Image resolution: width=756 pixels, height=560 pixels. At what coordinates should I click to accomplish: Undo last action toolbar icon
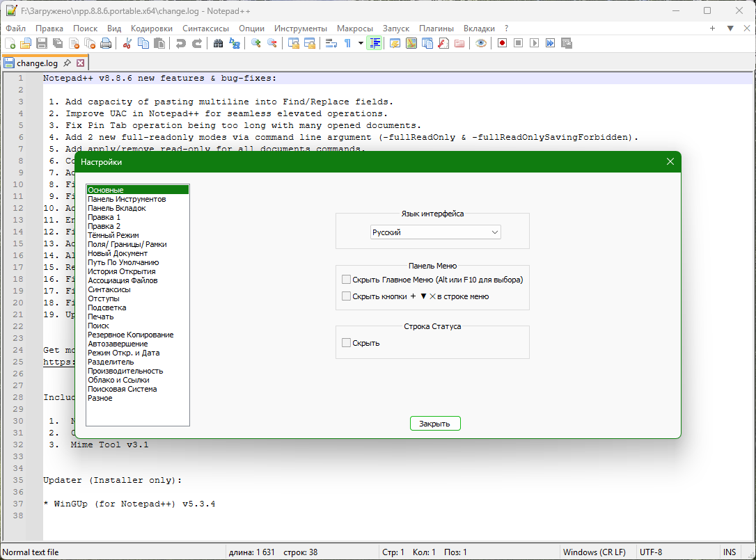[x=181, y=43]
